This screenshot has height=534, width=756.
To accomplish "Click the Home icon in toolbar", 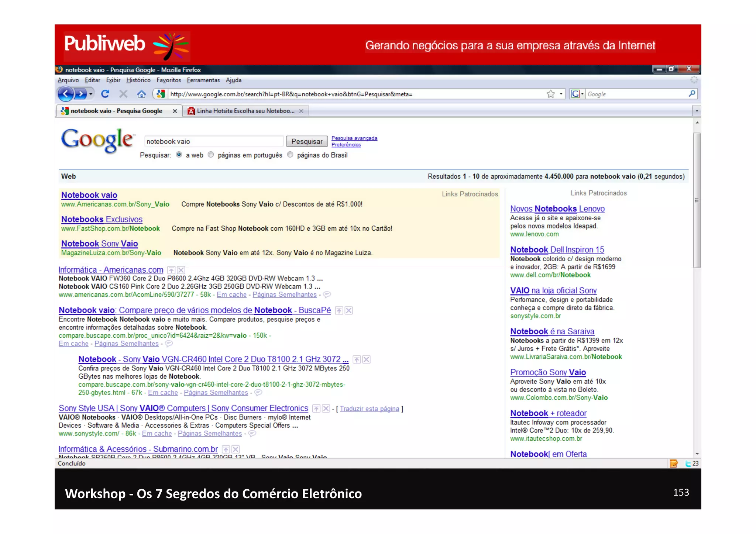I will pyautogui.click(x=141, y=94).
